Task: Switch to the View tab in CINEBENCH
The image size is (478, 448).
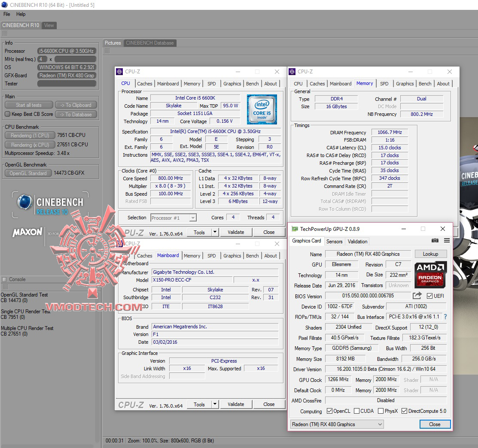Action: point(49,25)
